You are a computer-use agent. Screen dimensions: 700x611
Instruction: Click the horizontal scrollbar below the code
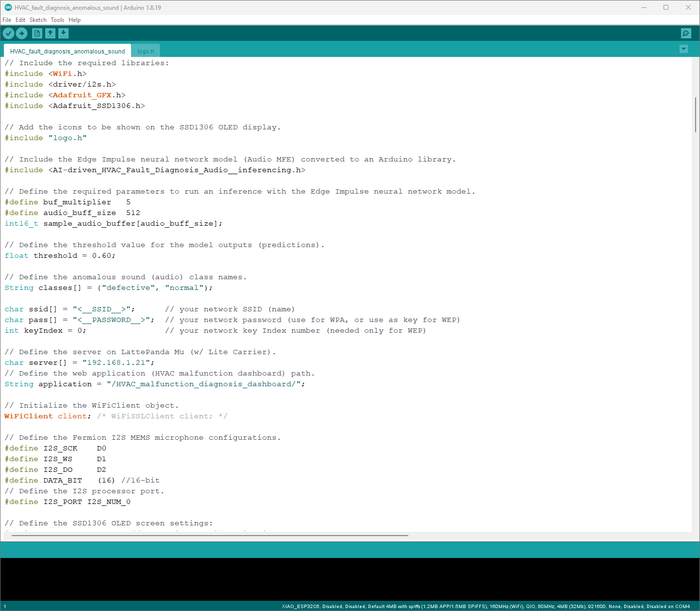coord(209,535)
